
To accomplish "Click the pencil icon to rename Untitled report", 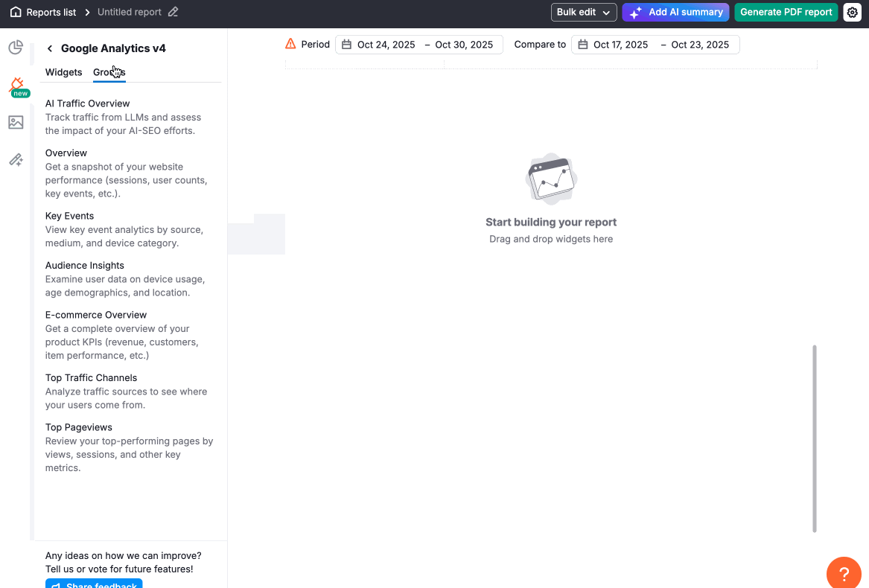I will click(x=174, y=12).
